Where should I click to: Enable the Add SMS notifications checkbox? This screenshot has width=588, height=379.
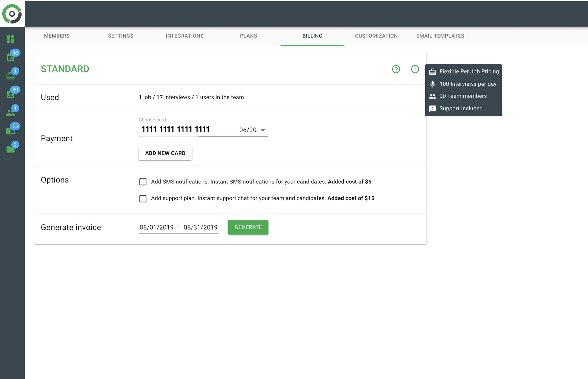(x=143, y=182)
